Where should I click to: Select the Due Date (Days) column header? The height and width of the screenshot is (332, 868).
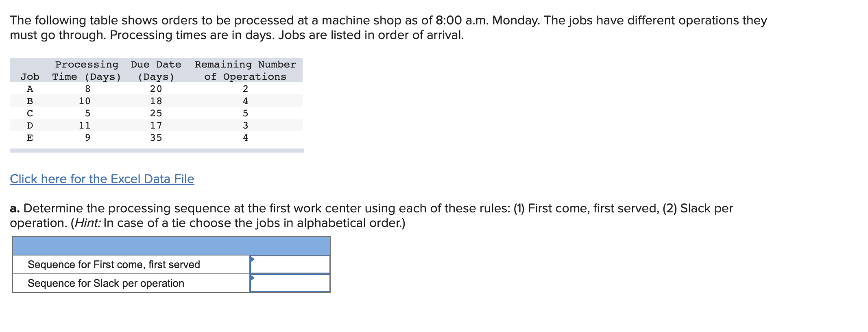(156, 70)
